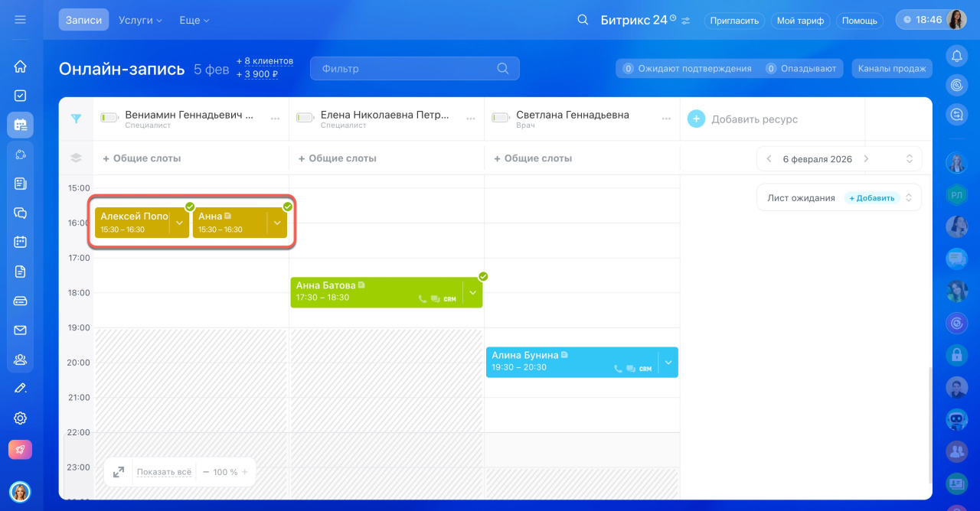
Task: Open the drive icon in left sidebar
Action: (21, 301)
